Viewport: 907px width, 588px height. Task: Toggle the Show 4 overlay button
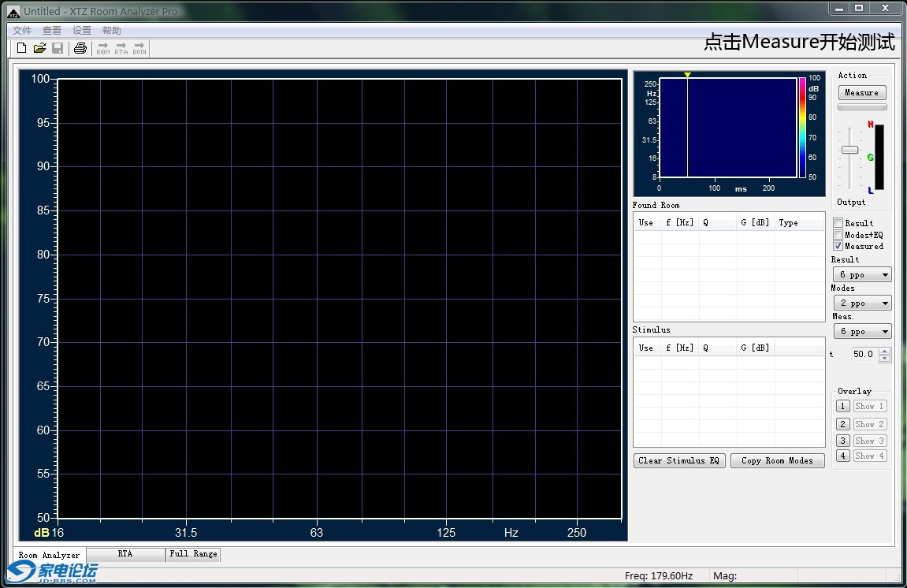[869, 456]
